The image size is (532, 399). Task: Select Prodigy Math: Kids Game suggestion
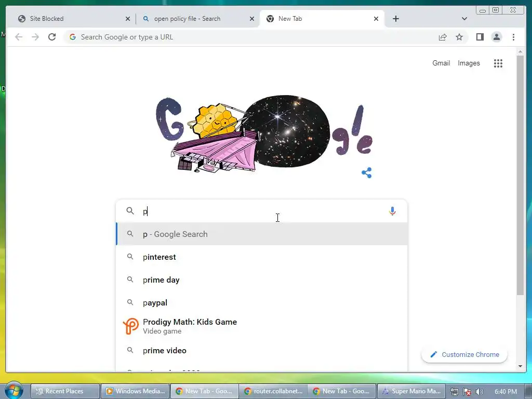262,326
